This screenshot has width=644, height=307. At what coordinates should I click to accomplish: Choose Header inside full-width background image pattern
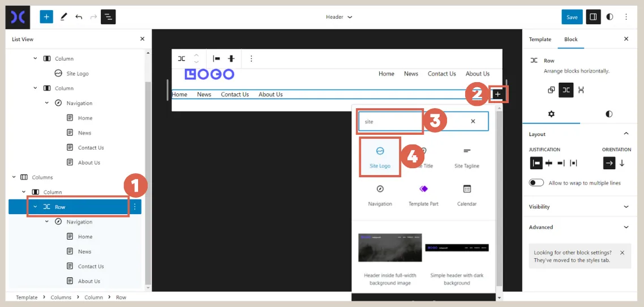click(x=390, y=260)
